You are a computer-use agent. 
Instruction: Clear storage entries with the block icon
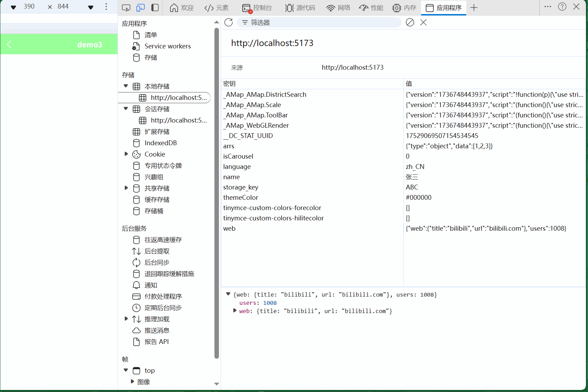point(410,22)
